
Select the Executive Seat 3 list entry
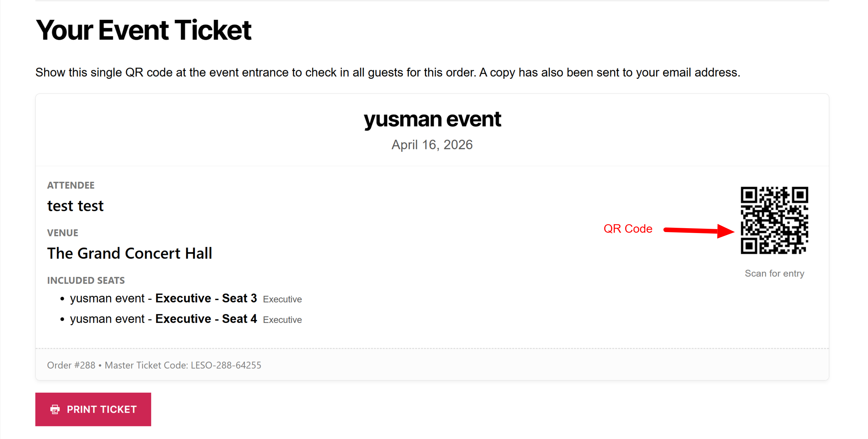tap(185, 298)
